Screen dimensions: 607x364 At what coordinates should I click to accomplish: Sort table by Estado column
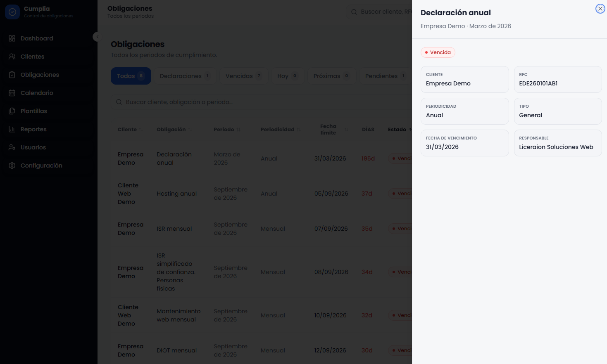(x=400, y=130)
